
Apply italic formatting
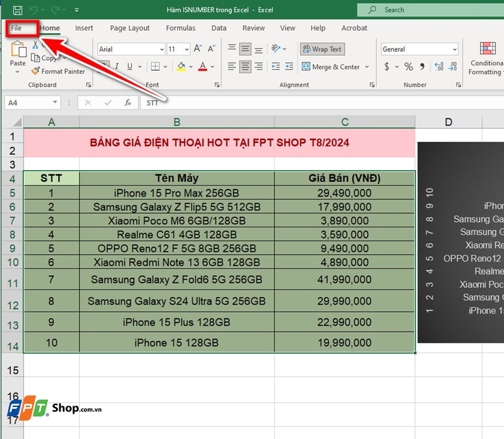[117, 66]
